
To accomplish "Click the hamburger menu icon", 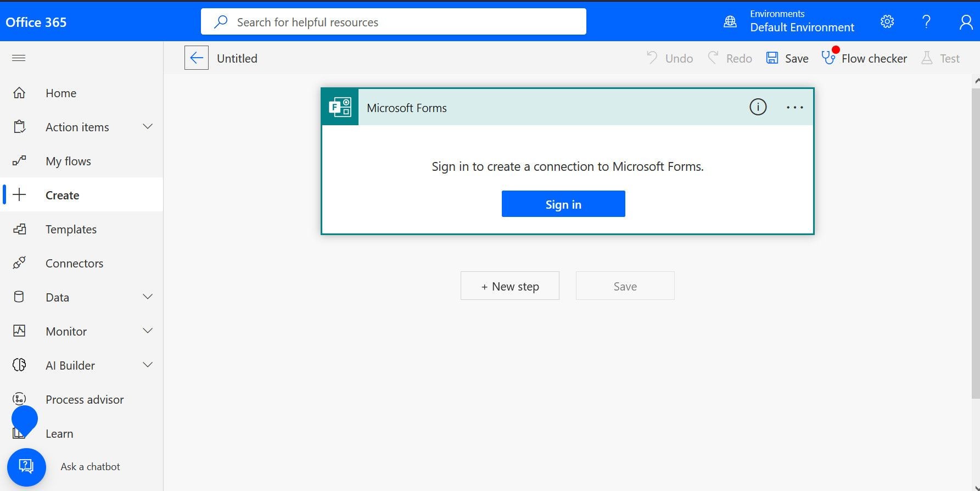I will point(19,58).
